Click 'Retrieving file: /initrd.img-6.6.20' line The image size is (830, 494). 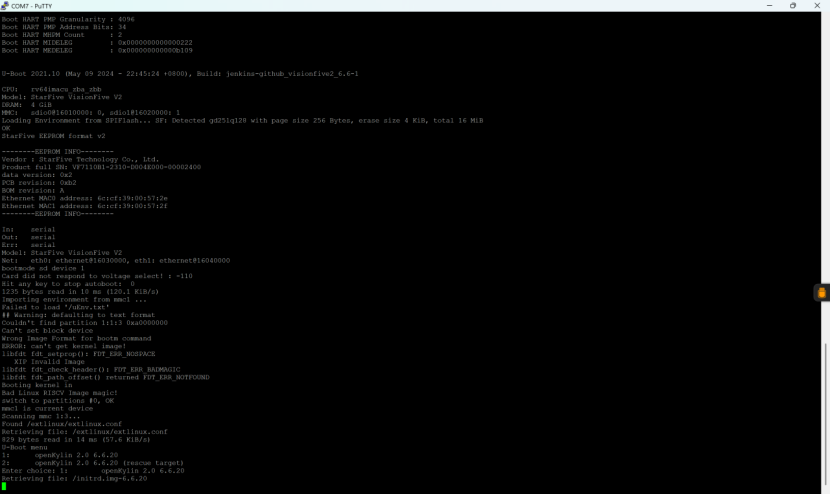click(x=74, y=479)
